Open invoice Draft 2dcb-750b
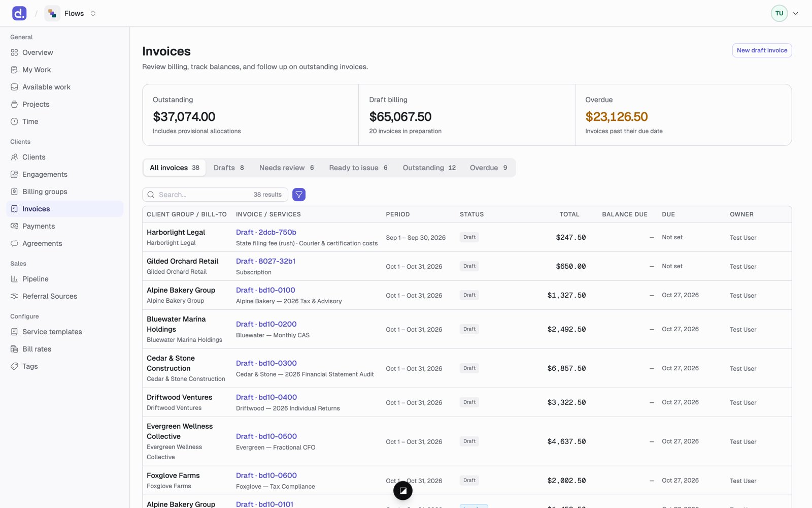The width and height of the screenshot is (812, 508). click(x=266, y=232)
